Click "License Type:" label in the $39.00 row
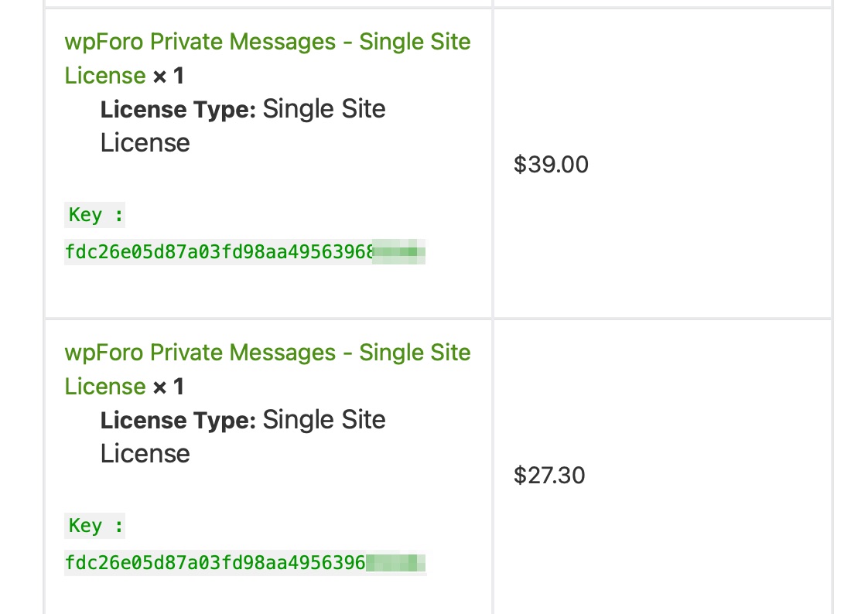The image size is (868, 614). pyautogui.click(x=178, y=110)
